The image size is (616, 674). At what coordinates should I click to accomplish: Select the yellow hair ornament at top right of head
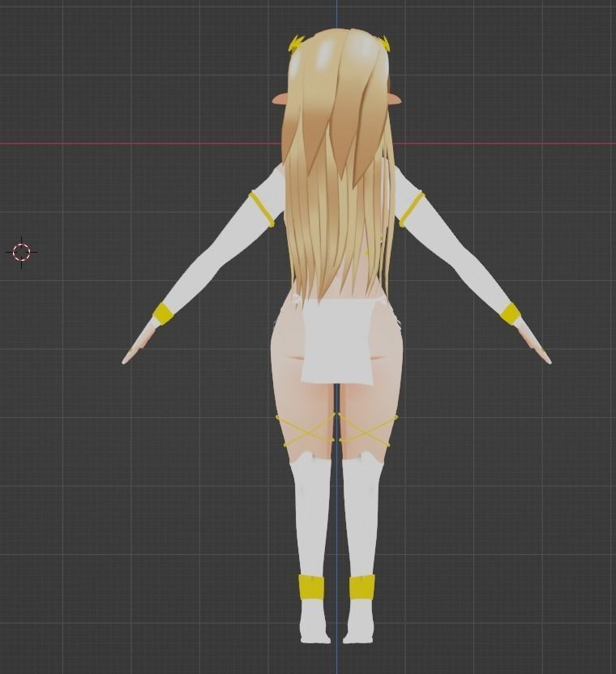(x=383, y=43)
